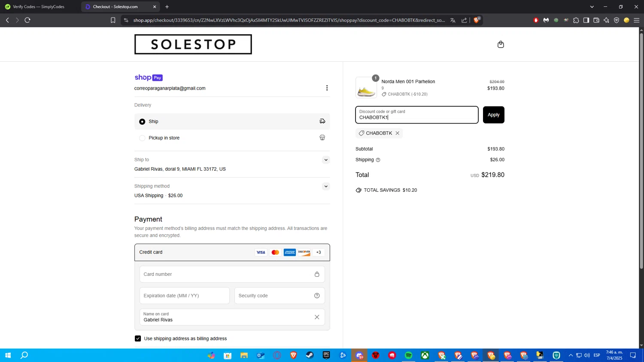
Task: Click the browser address bar URL
Action: click(289, 20)
